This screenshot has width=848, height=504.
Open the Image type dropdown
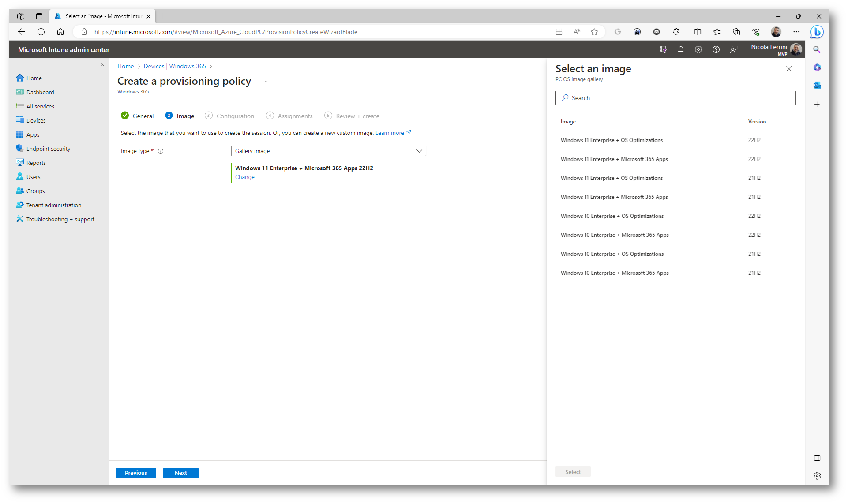tap(328, 151)
